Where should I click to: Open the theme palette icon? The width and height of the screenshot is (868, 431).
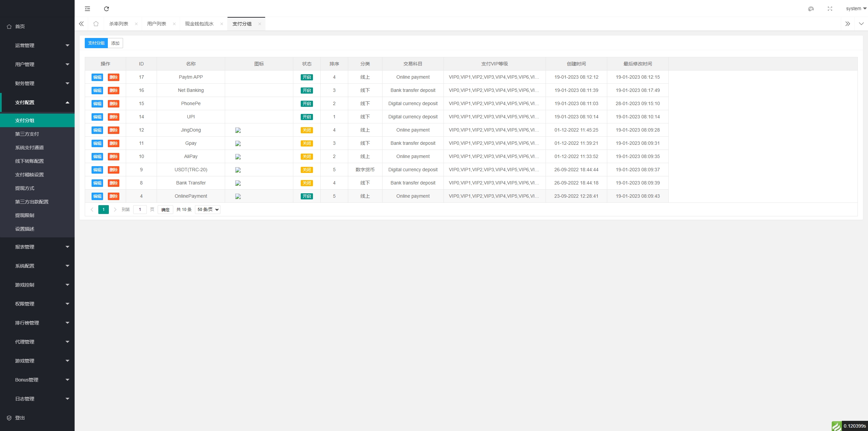pos(811,9)
